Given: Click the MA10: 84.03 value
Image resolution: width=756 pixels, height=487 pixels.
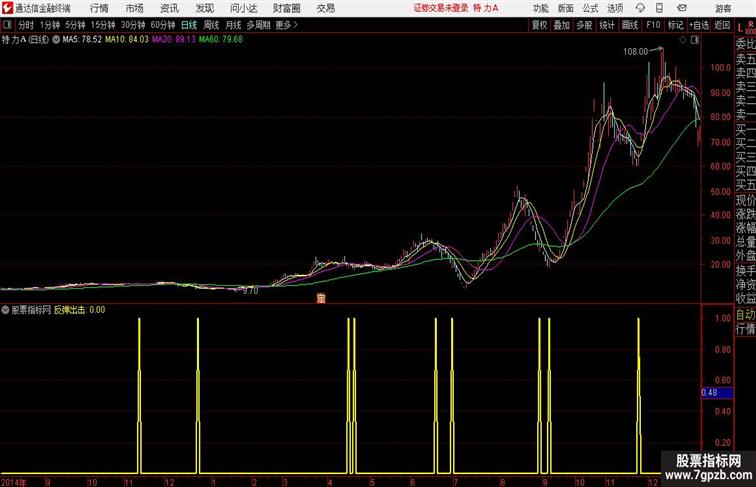Looking at the screenshot, I should [127, 40].
